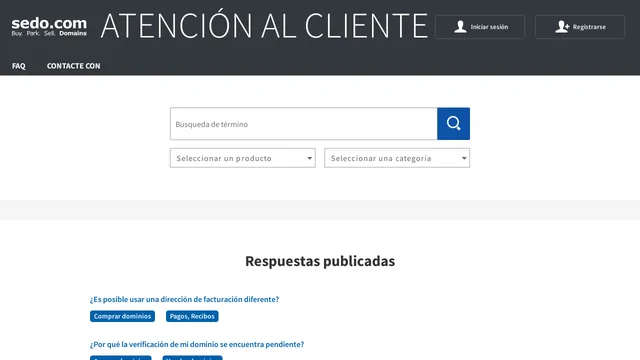Image resolution: width=640 pixels, height=360 pixels.
Task: Click the sedo.com logo
Action: [49, 27]
